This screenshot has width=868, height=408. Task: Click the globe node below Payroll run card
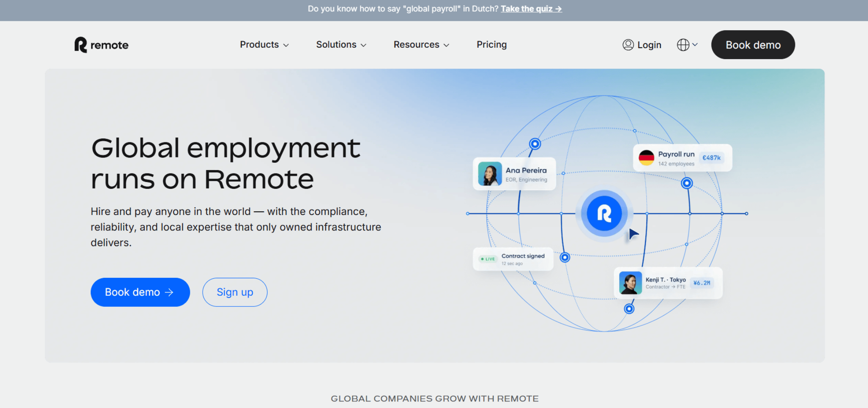pos(687,183)
